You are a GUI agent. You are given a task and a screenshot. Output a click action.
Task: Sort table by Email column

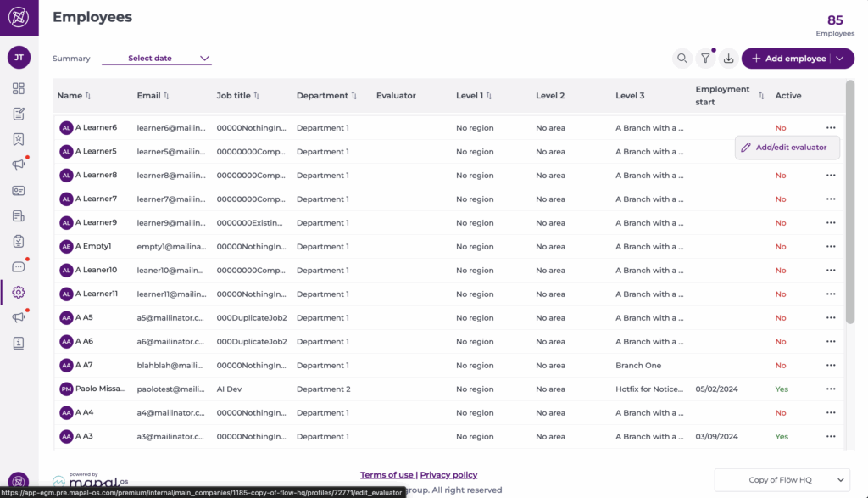[x=166, y=96]
